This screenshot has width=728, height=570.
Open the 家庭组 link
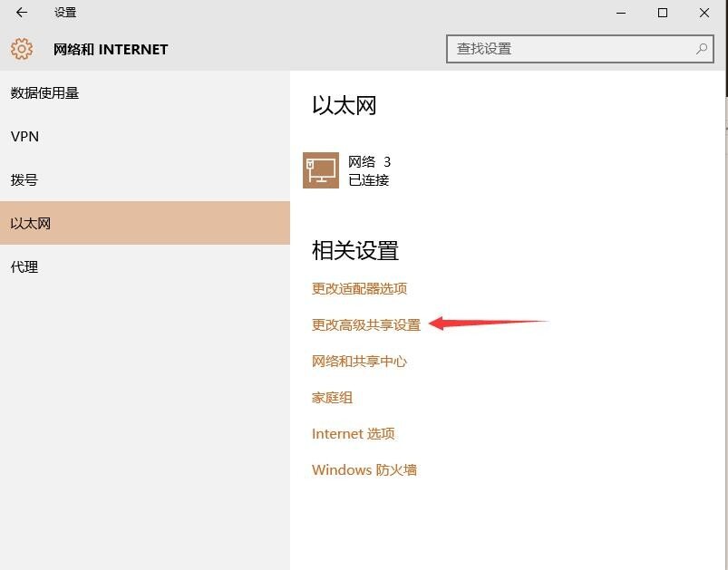click(x=332, y=397)
